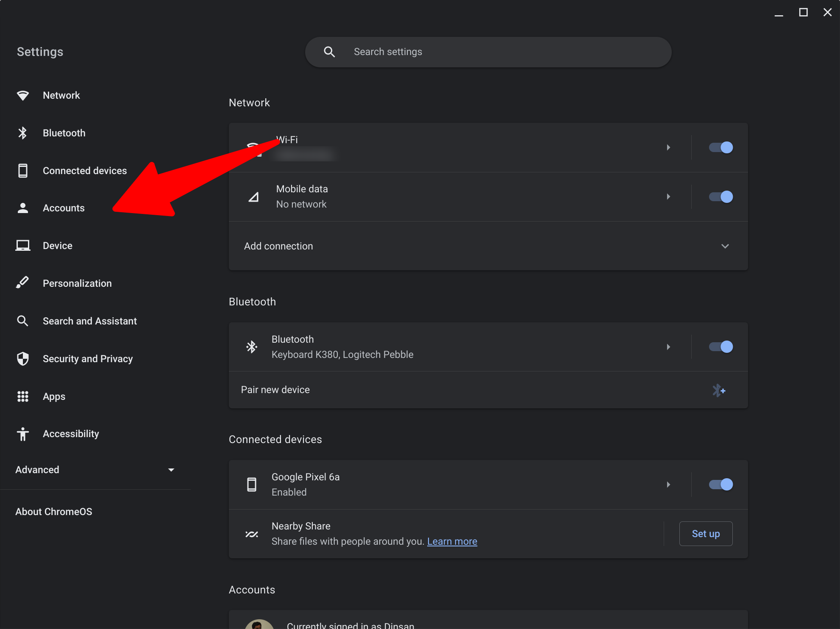Click the Bluetooth icon in the sidebar

point(22,133)
